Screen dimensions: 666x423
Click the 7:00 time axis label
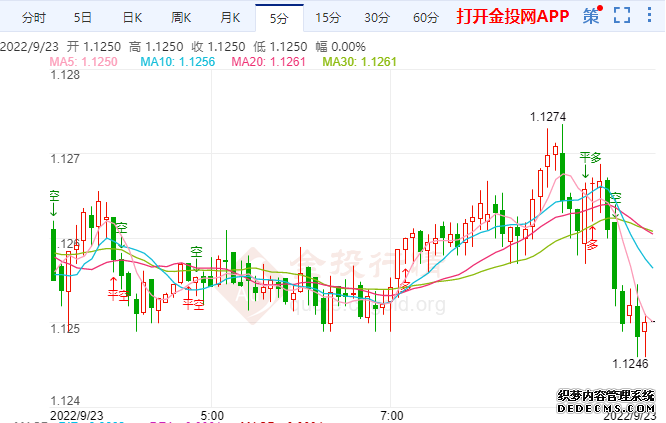click(x=392, y=415)
